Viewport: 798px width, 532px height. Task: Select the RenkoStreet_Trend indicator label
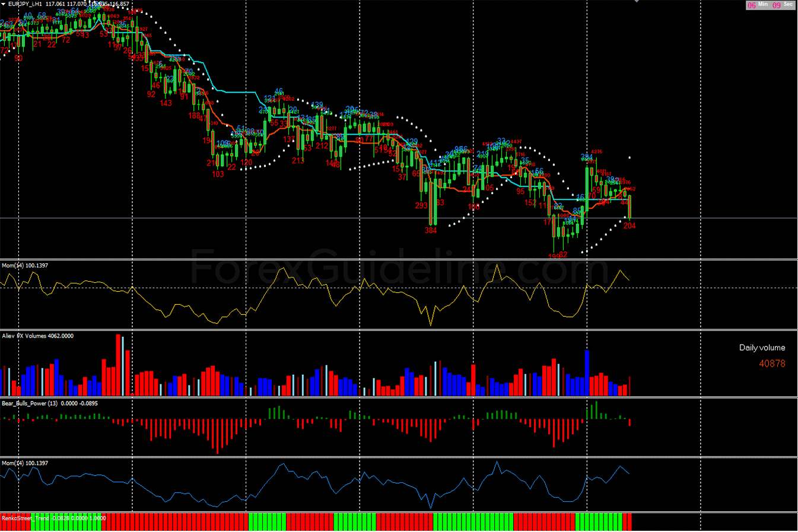pyautogui.click(x=26, y=518)
